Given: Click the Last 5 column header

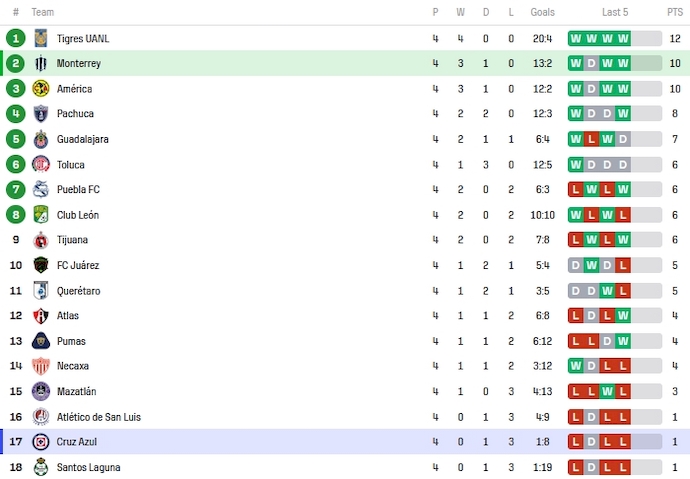Looking at the screenshot, I should [x=615, y=12].
